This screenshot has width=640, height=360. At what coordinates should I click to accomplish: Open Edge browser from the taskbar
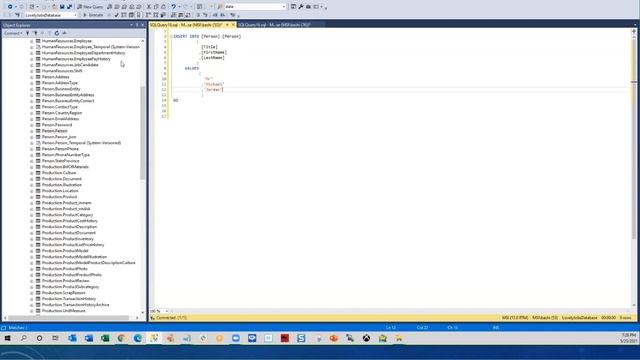coord(138,338)
